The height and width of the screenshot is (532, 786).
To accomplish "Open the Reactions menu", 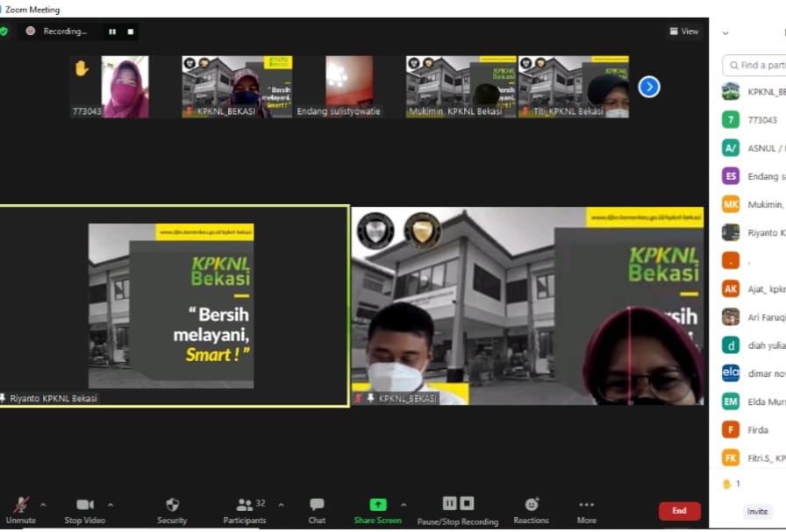I will pos(531,508).
